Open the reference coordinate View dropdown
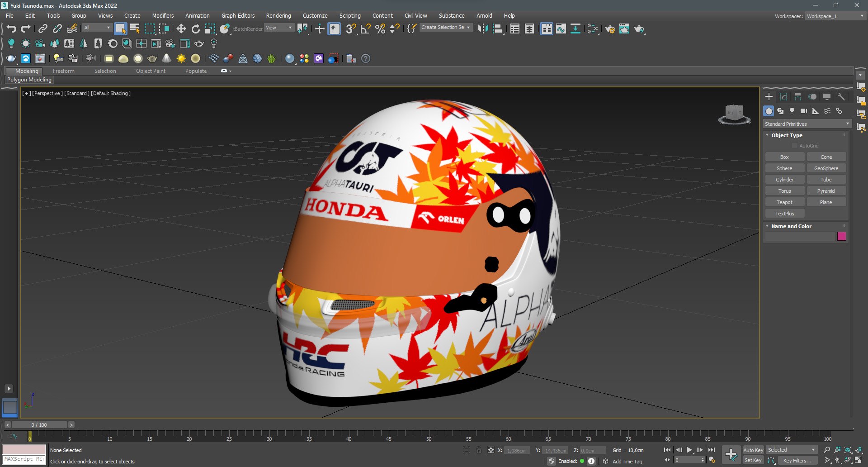 coord(279,28)
